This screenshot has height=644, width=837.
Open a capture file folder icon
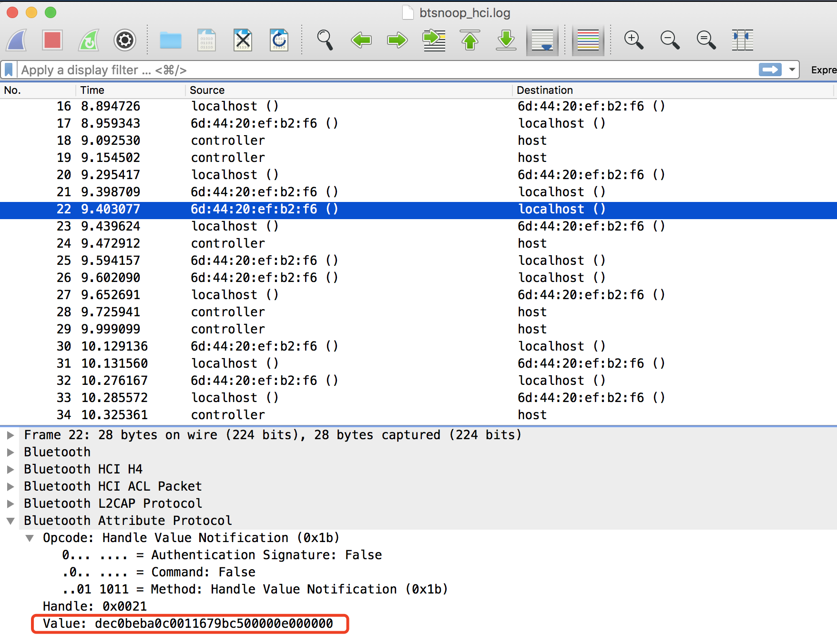coord(171,40)
